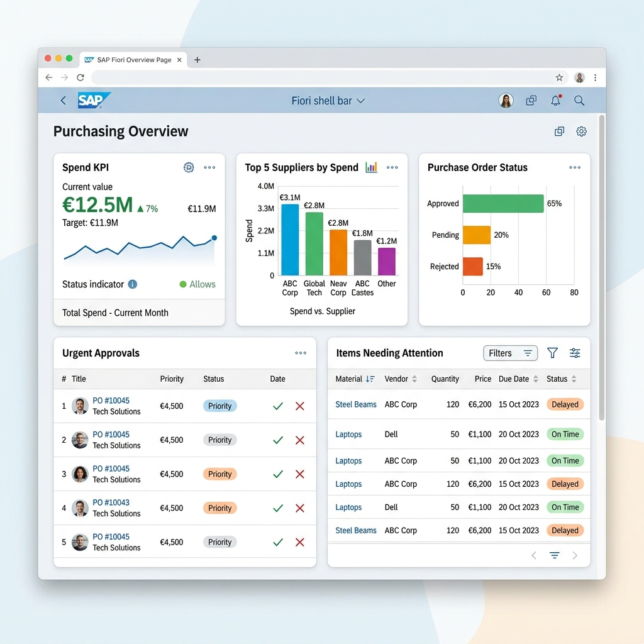Click browser profile avatar
The image size is (644, 644).
point(579,77)
